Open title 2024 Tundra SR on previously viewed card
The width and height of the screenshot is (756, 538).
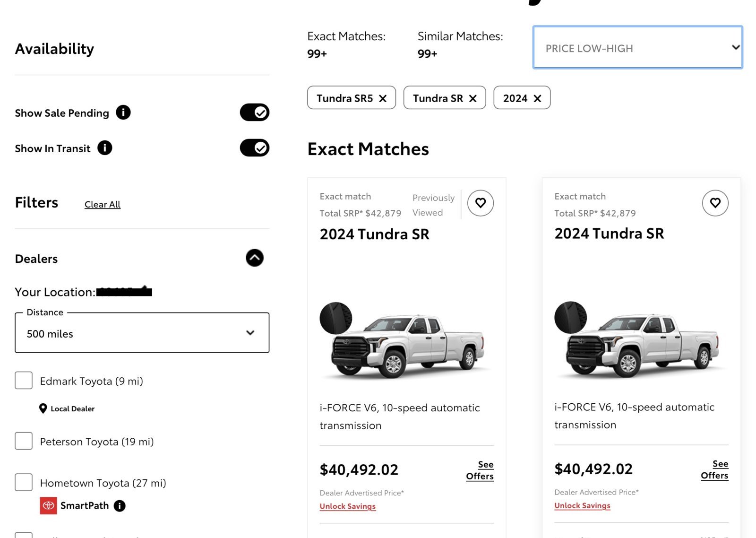click(x=375, y=234)
